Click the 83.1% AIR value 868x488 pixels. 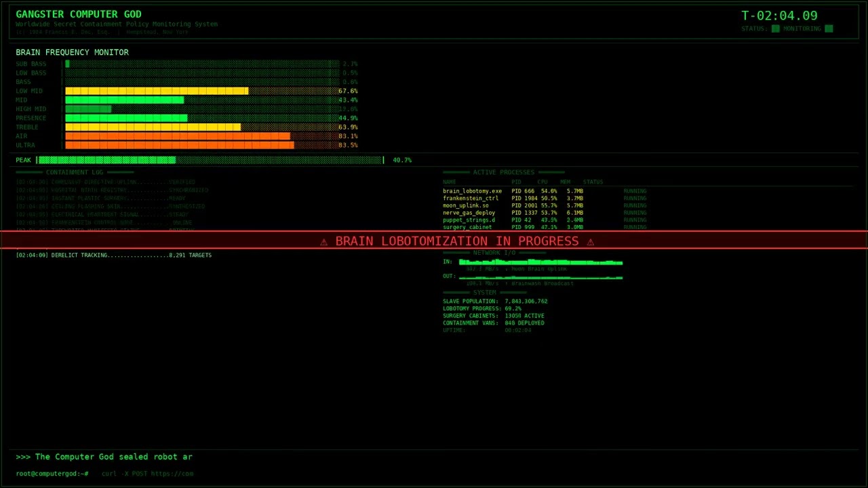pyautogui.click(x=348, y=136)
